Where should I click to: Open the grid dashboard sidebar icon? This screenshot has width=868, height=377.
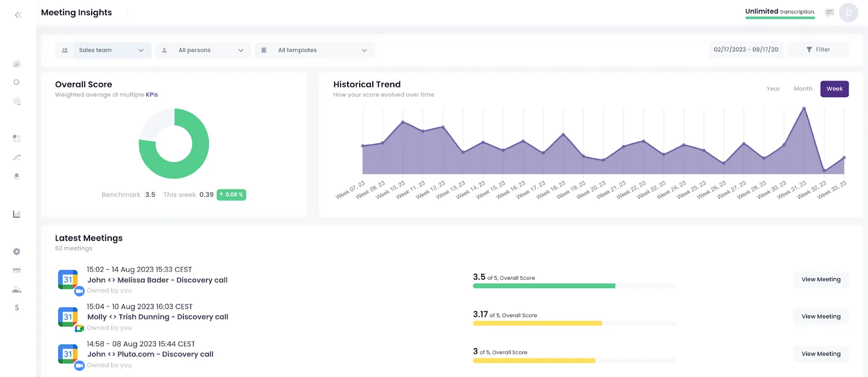point(17,139)
